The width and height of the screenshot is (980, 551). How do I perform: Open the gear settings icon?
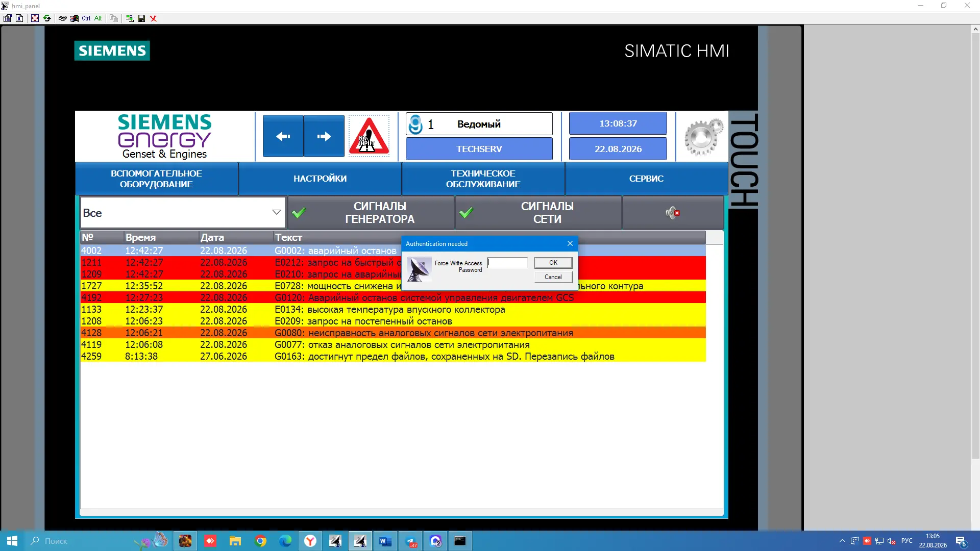click(x=703, y=136)
